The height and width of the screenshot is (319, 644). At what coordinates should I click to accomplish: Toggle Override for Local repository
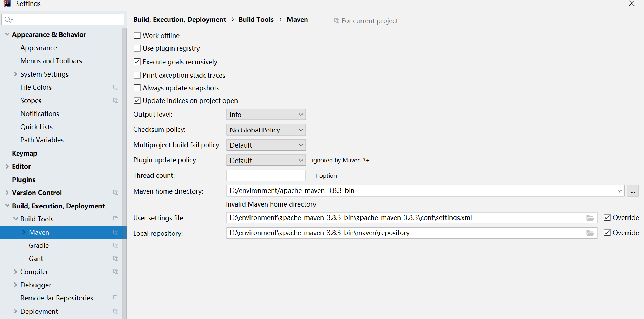(x=607, y=233)
